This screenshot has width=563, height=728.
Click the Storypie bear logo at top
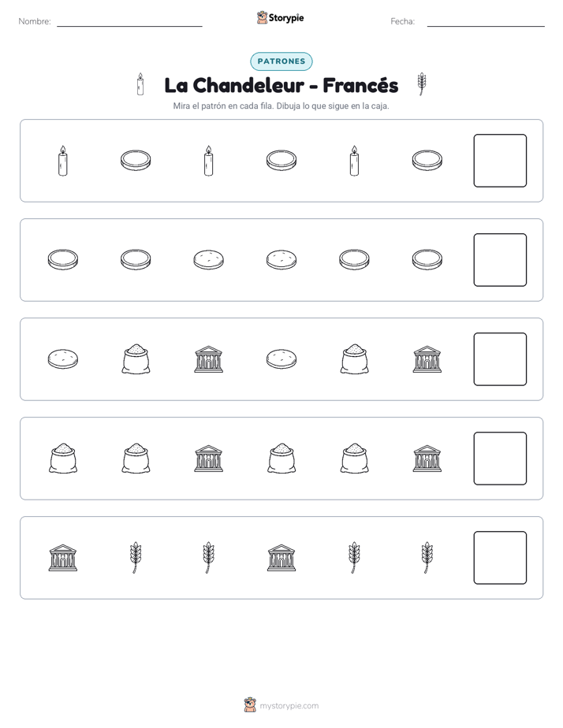(262, 17)
